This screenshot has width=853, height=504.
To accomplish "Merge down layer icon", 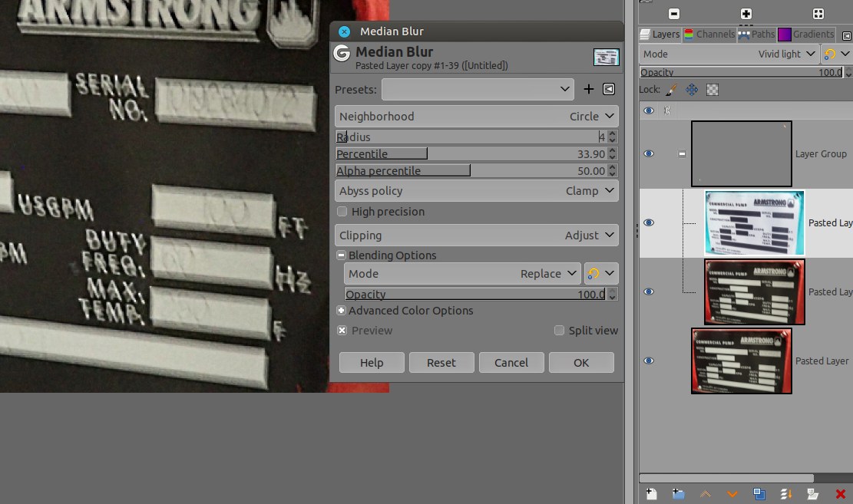I will (x=786, y=494).
